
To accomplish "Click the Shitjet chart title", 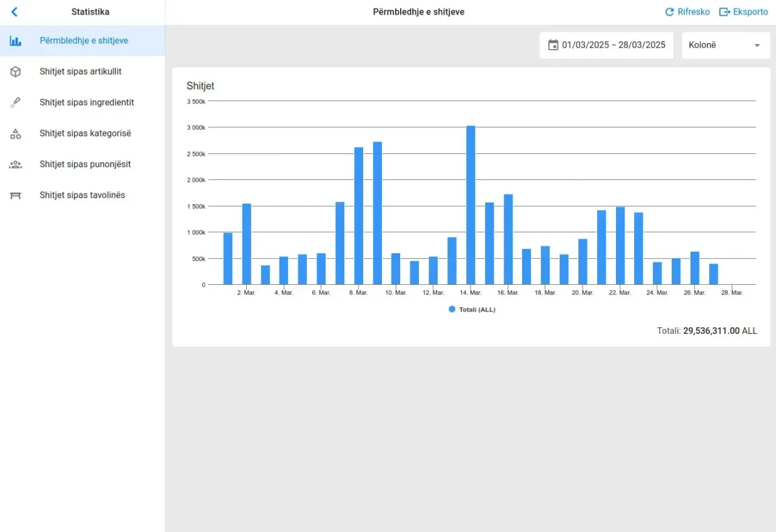I will click(x=201, y=86).
